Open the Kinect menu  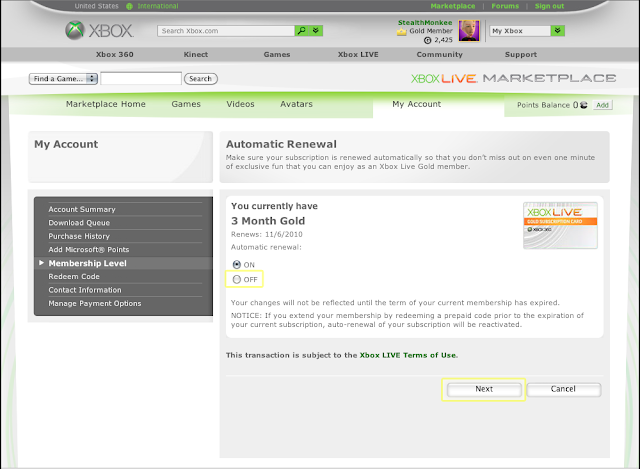196,54
